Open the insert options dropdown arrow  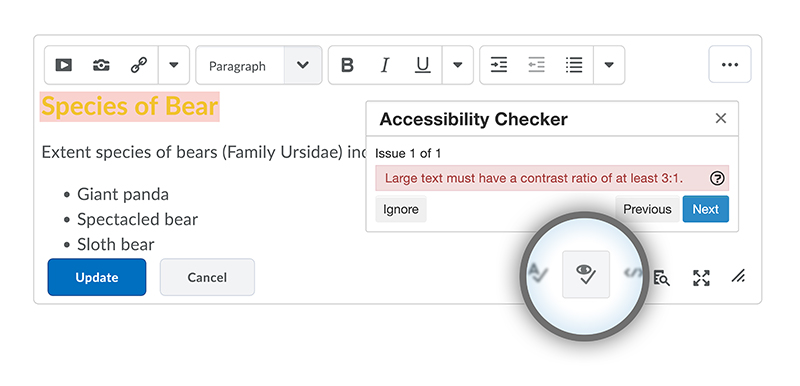[x=174, y=65]
